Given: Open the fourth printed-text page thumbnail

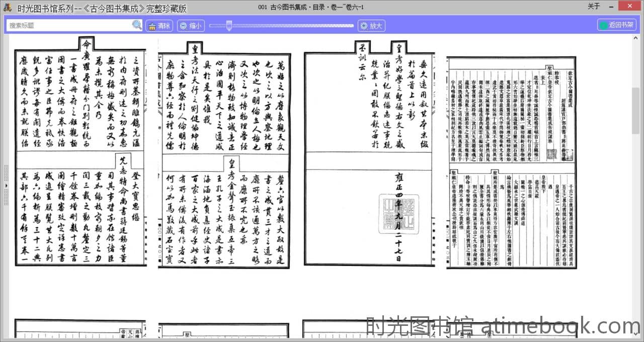Looking at the screenshot, I should tap(512, 162).
